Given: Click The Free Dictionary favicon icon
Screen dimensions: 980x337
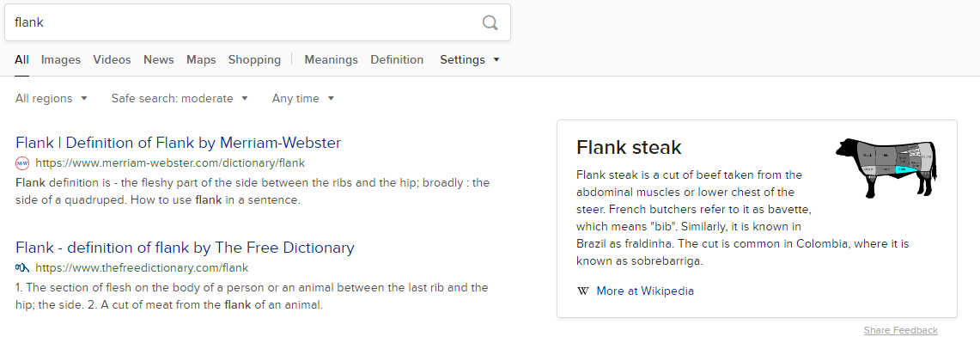Looking at the screenshot, I should [22, 268].
